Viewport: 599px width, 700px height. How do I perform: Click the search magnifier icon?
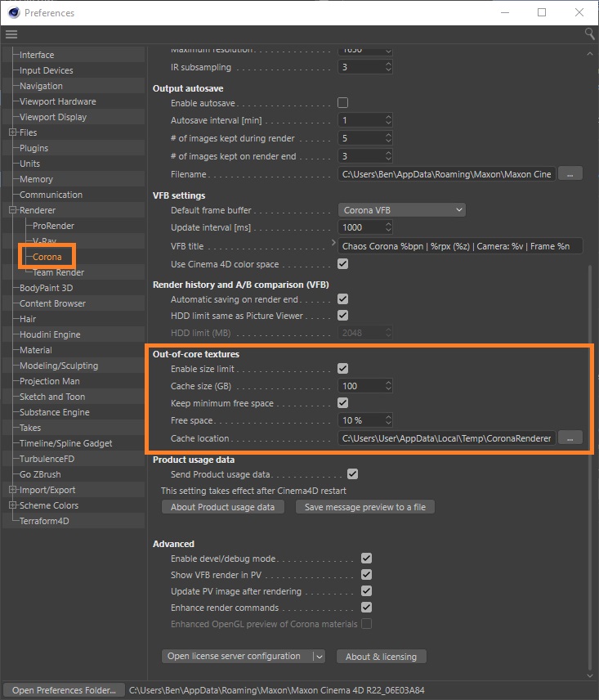click(589, 34)
